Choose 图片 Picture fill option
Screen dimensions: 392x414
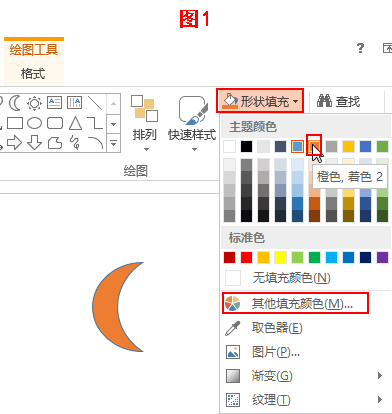(275, 352)
